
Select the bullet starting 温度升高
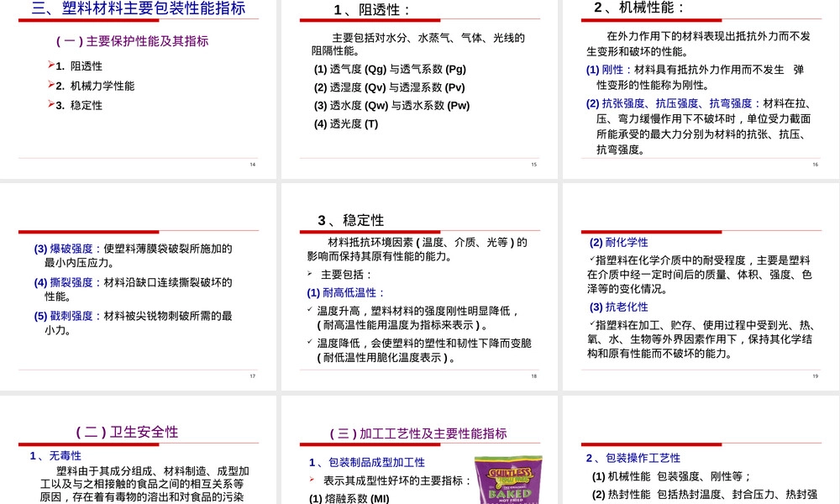413,318
